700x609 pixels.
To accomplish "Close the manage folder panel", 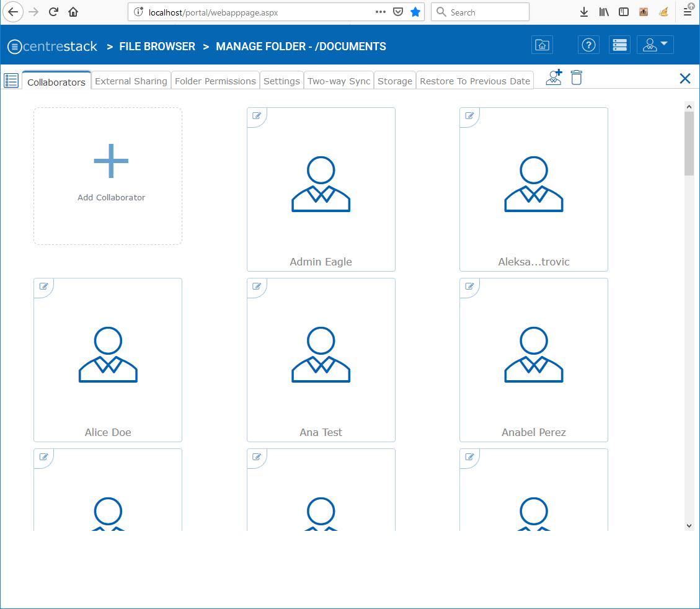I will pos(684,78).
